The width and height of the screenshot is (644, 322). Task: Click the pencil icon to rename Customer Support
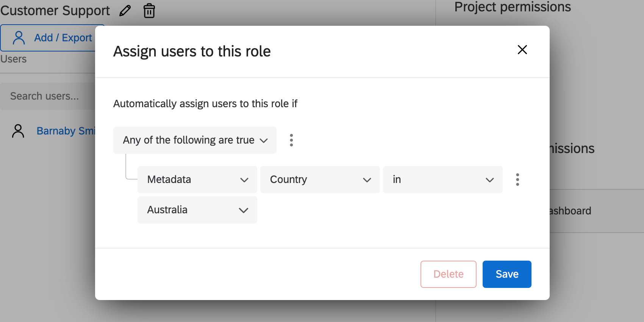click(x=125, y=11)
